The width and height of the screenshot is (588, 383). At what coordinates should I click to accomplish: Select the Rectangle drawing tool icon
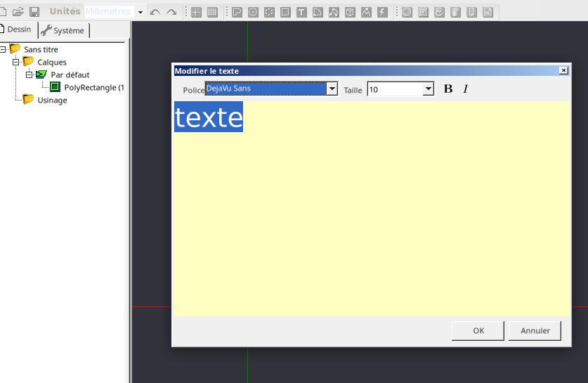coord(285,12)
